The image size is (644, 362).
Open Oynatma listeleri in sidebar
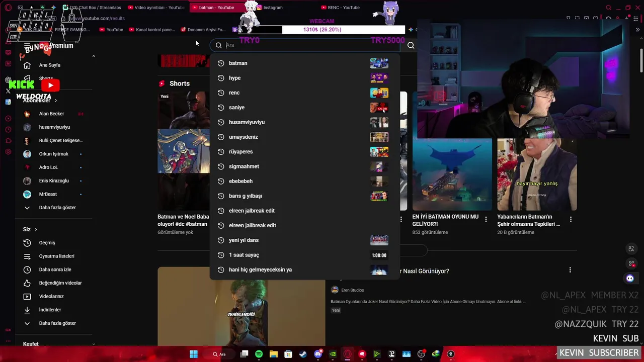[x=54, y=256]
